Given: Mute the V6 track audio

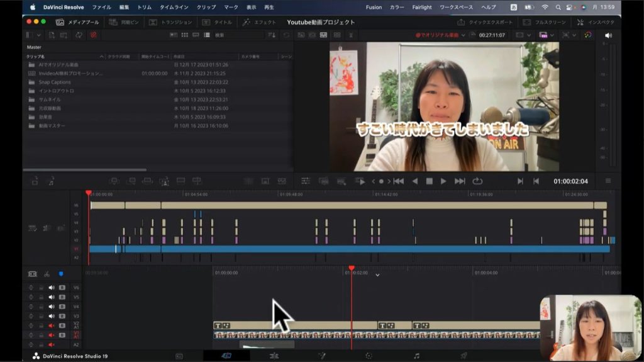Looking at the screenshot, I should pos(52,288).
